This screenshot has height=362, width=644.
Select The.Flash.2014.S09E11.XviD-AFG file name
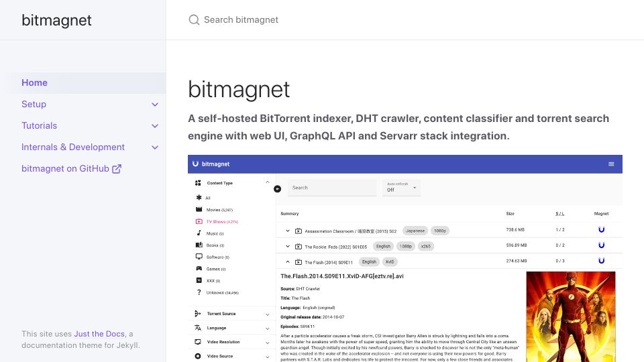[342, 276]
